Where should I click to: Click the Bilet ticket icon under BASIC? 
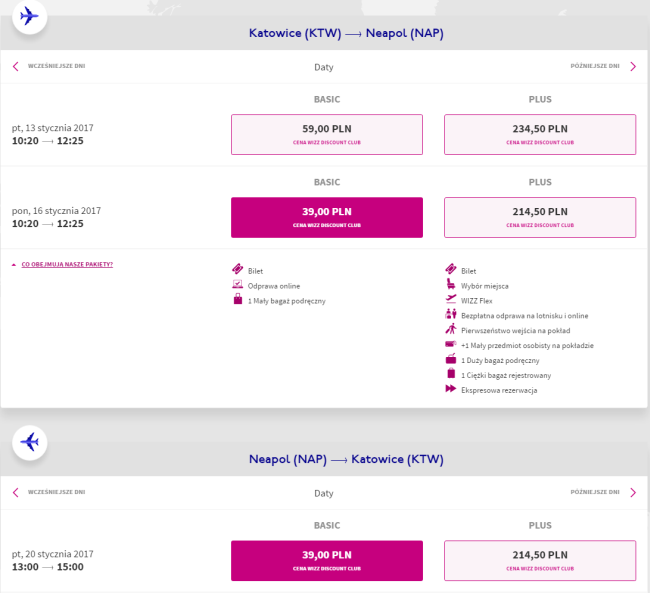click(237, 270)
